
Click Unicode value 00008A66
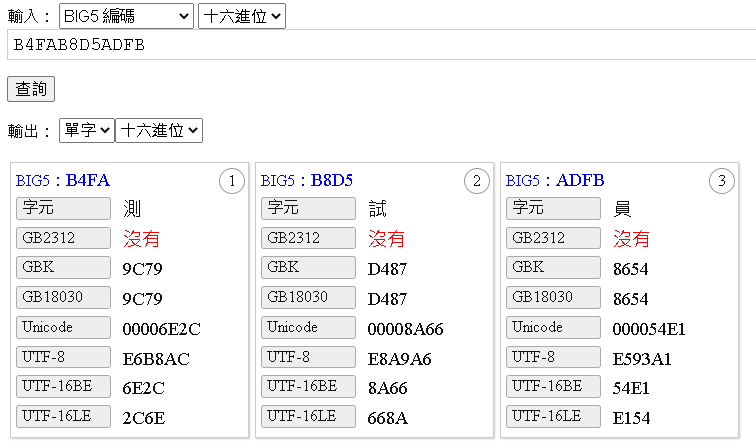click(x=405, y=329)
